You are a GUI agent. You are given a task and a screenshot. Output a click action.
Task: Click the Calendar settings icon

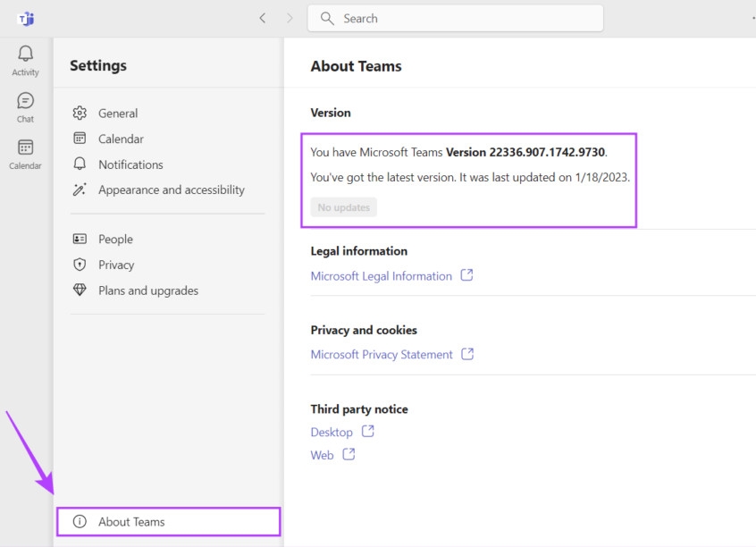[80, 139]
